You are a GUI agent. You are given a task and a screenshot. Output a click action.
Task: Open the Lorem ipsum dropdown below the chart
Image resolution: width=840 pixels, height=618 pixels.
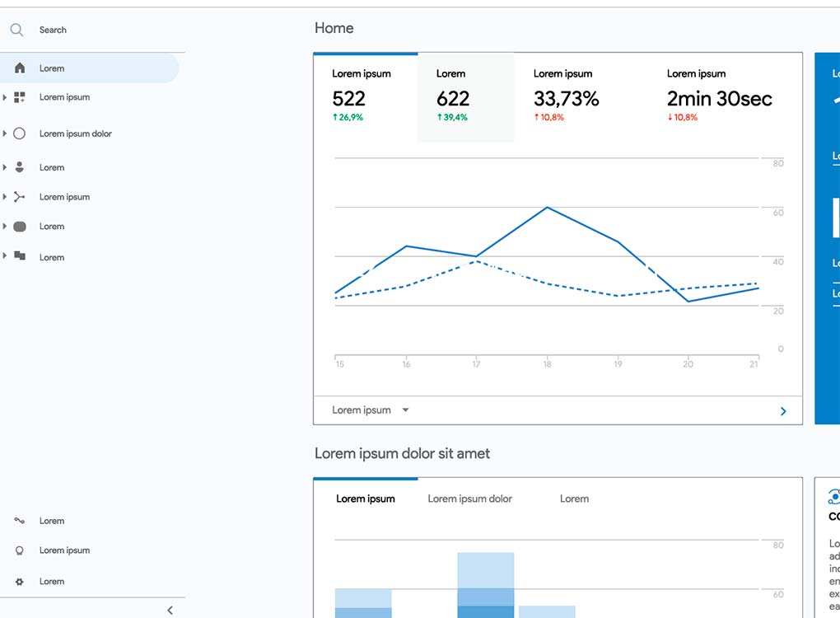tap(371, 410)
